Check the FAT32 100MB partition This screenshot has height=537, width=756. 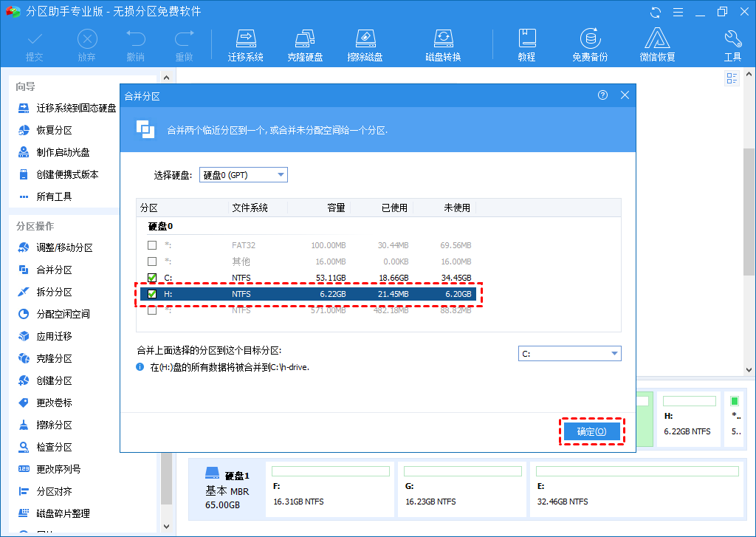[x=152, y=244]
